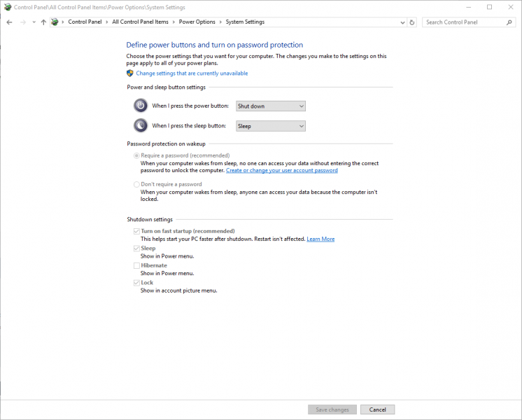Minimize the System Settings window
Image resolution: width=522 pixels, height=420 pixels.
(468, 7)
